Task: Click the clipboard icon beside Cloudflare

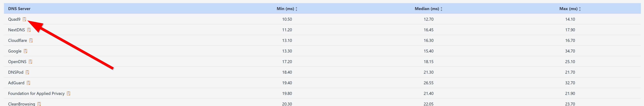Action: (31, 40)
